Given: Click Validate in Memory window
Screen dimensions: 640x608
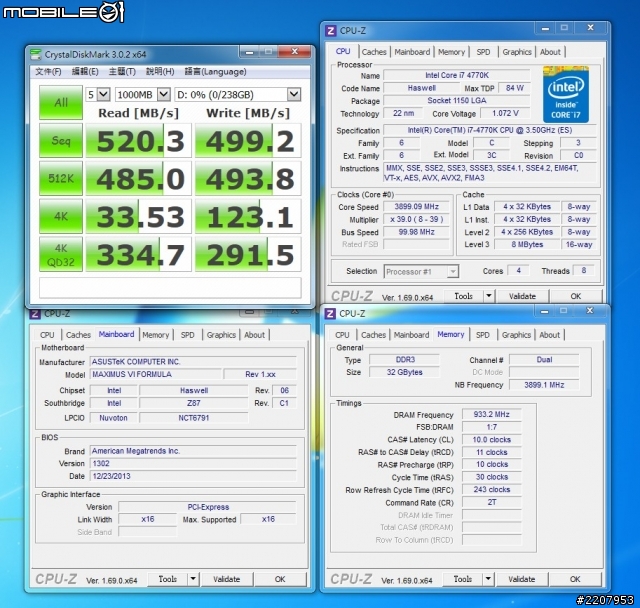Looking at the screenshot, I should pyautogui.click(x=522, y=579).
